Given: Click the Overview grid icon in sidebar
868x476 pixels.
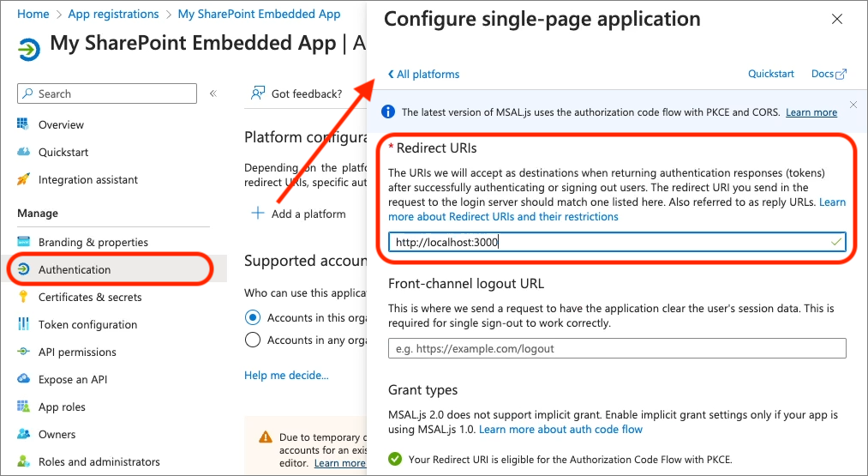Looking at the screenshot, I should [22, 124].
